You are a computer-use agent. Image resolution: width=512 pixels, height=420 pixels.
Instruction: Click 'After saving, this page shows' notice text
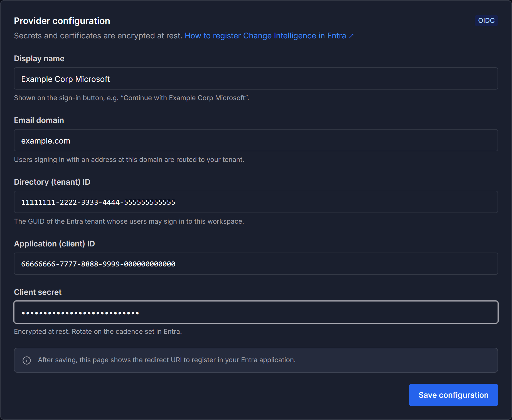(167, 360)
